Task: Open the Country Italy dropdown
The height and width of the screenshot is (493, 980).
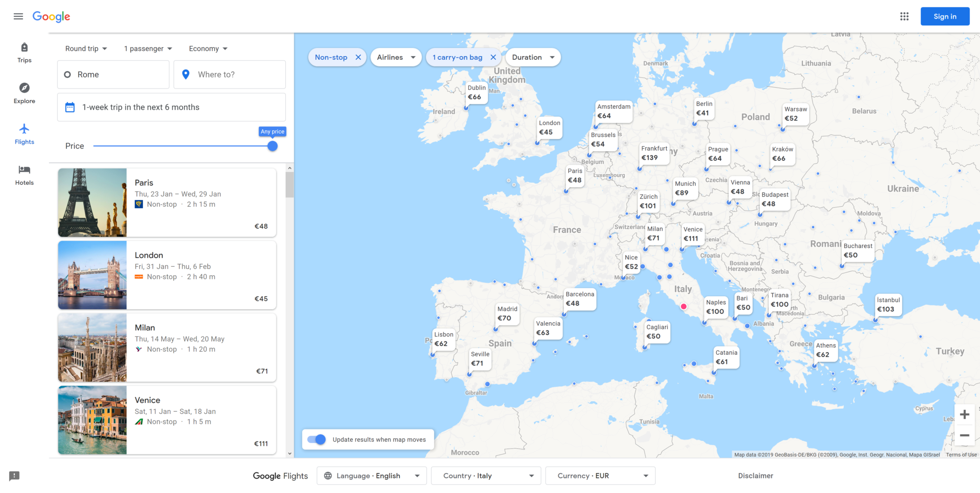Action: coord(486,476)
